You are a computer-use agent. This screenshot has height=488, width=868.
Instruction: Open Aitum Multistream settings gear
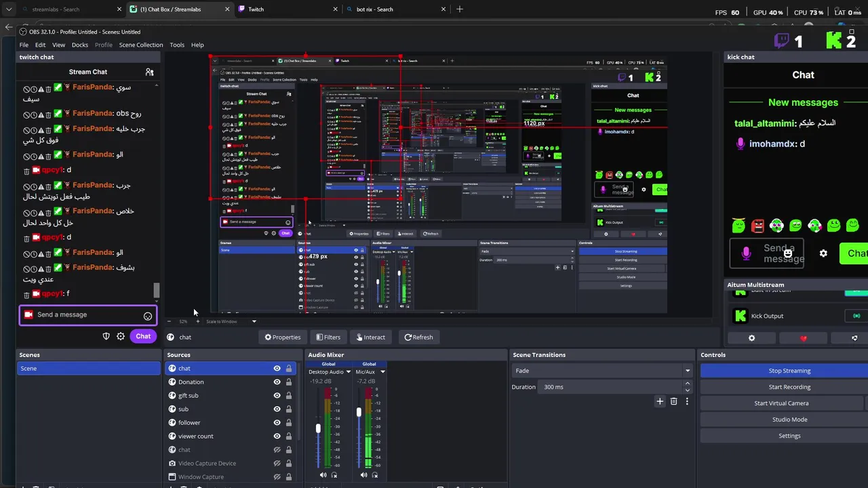(751, 338)
